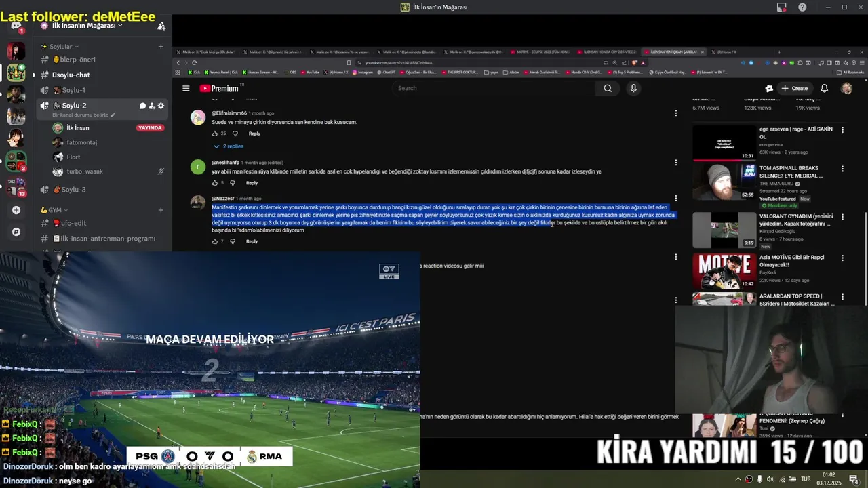The image size is (868, 488).
Task: Click the YouTube Create button
Action: pos(794,88)
